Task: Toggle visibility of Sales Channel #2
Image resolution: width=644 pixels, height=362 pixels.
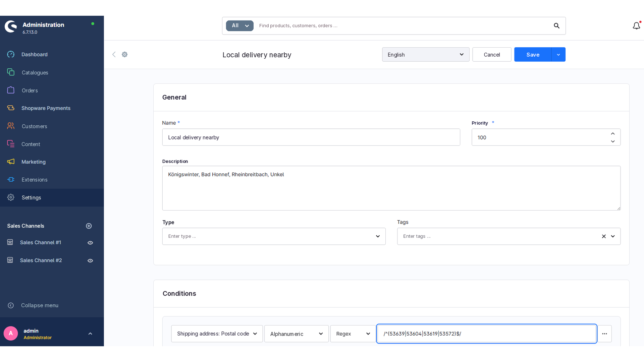Action: [x=90, y=260]
